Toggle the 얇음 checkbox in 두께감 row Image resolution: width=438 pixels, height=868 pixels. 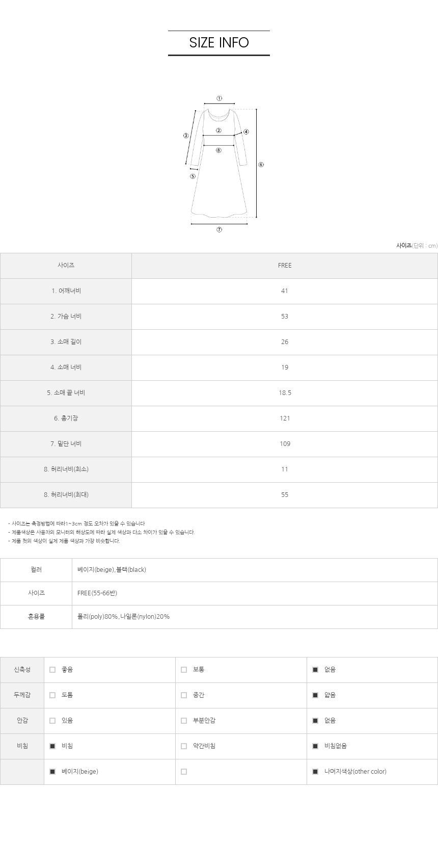315,695
